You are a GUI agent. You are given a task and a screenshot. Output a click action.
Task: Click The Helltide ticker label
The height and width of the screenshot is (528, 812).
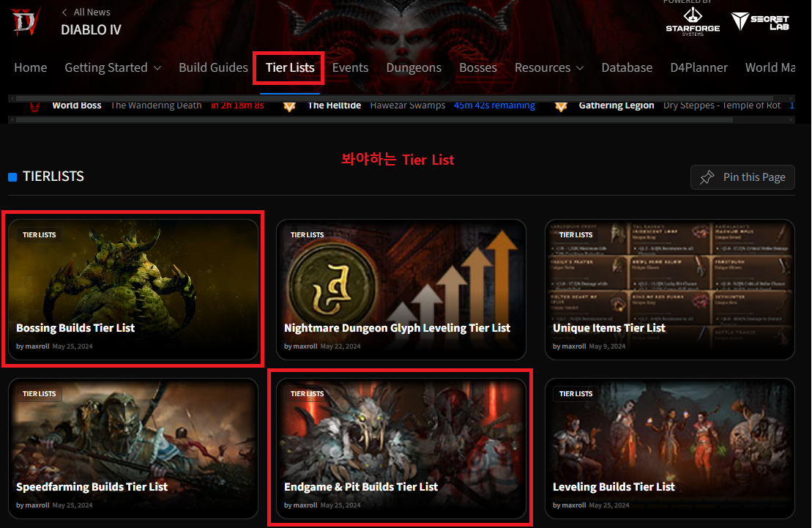coord(334,105)
